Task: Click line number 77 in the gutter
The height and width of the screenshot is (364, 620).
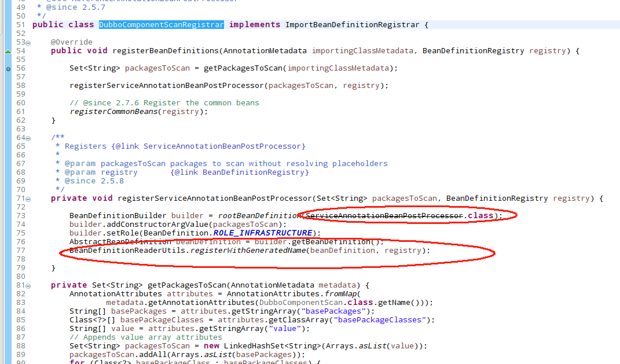Action: coord(21,251)
